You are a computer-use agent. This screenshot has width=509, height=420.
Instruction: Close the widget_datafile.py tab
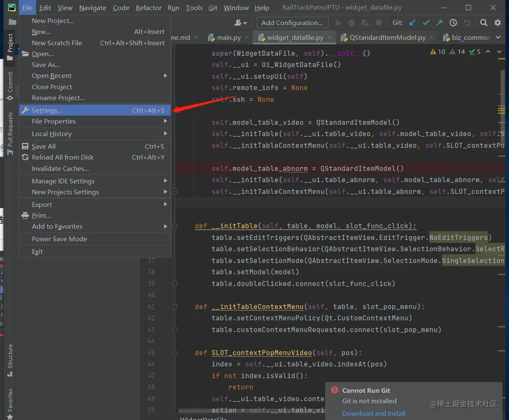pos(330,37)
